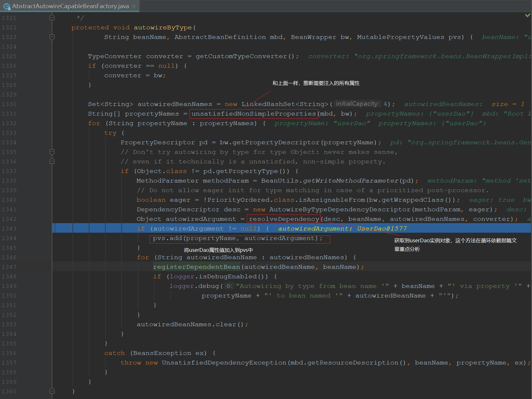Click the getWrappedClass method call
The width and height of the screenshot is (532, 399).
click(413, 200)
